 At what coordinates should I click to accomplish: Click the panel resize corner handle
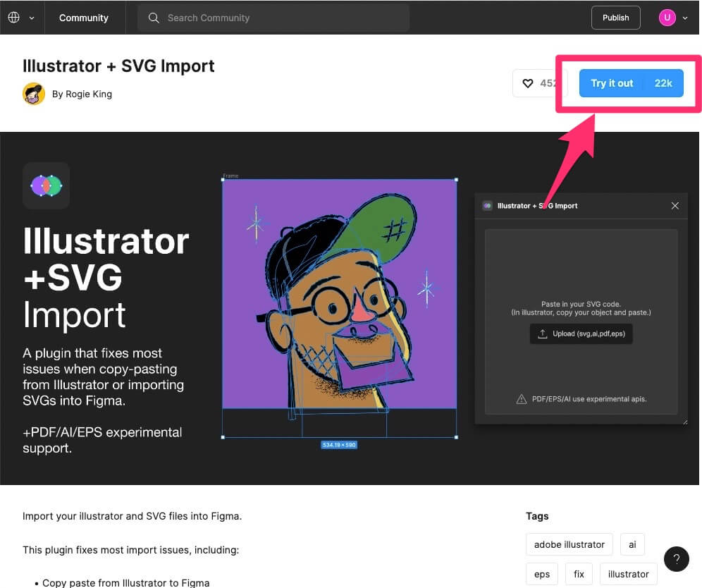click(685, 422)
